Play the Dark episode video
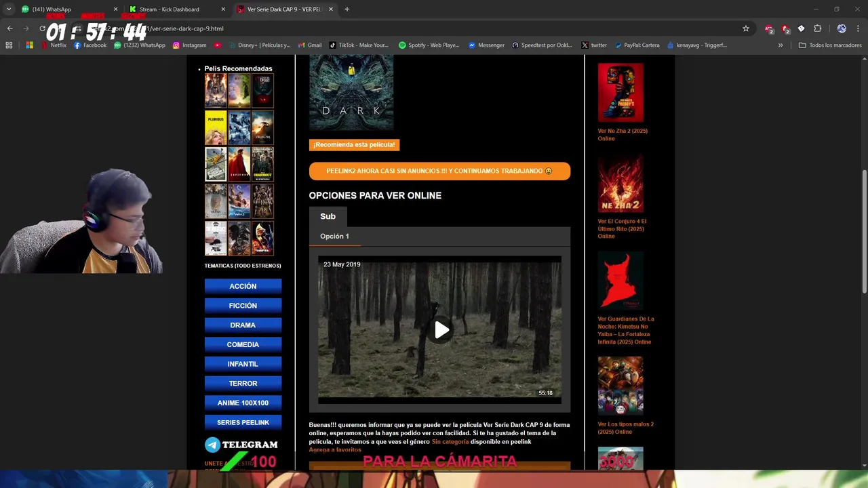 (441, 330)
